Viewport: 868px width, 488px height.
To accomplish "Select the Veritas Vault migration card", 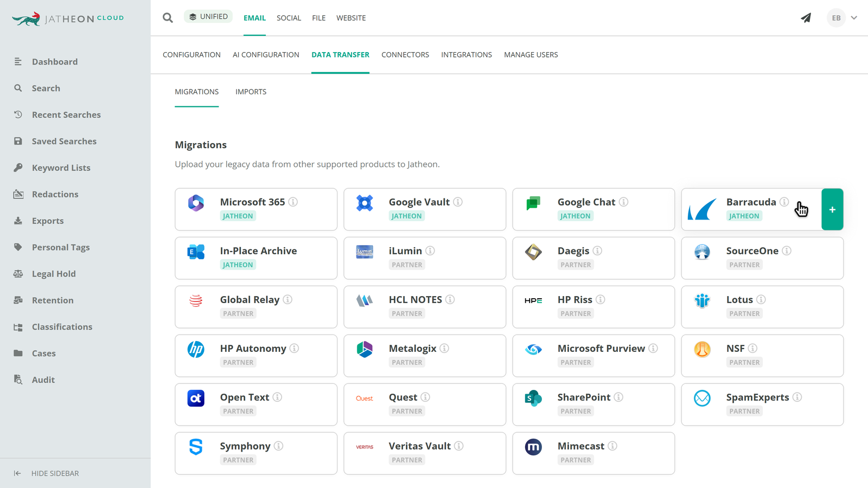I will [x=425, y=453].
